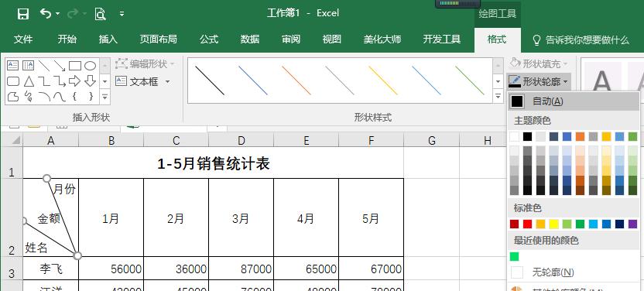The image size is (644, 291).
Task: Switch to the 公式 tab
Action: pyautogui.click(x=209, y=39)
